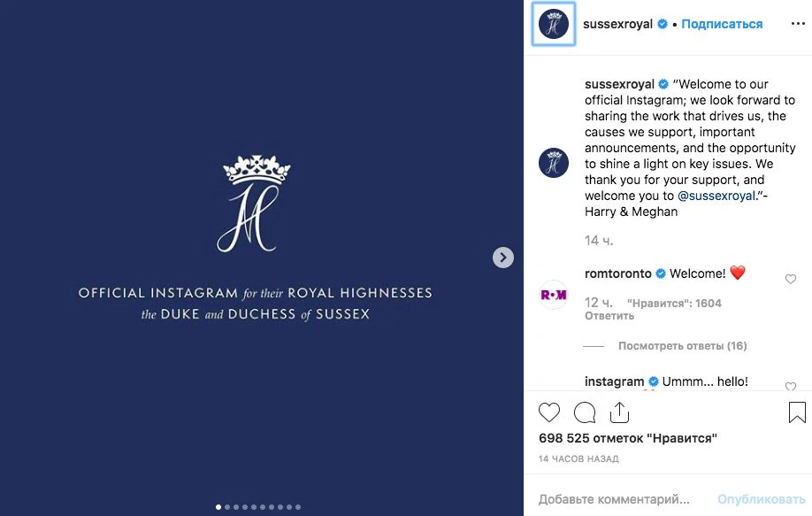Open romtoronto's username link
Image resolution: width=812 pixels, height=516 pixels.
(618, 274)
